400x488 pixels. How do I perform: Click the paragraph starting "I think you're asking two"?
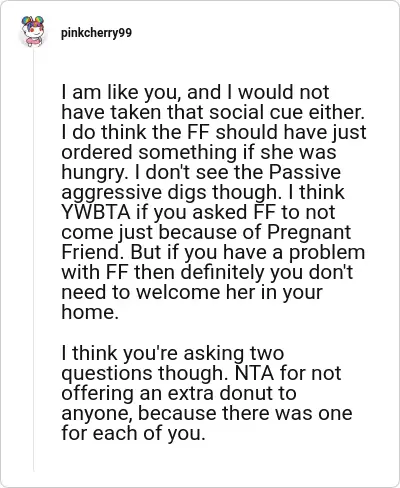pyautogui.click(x=207, y=393)
